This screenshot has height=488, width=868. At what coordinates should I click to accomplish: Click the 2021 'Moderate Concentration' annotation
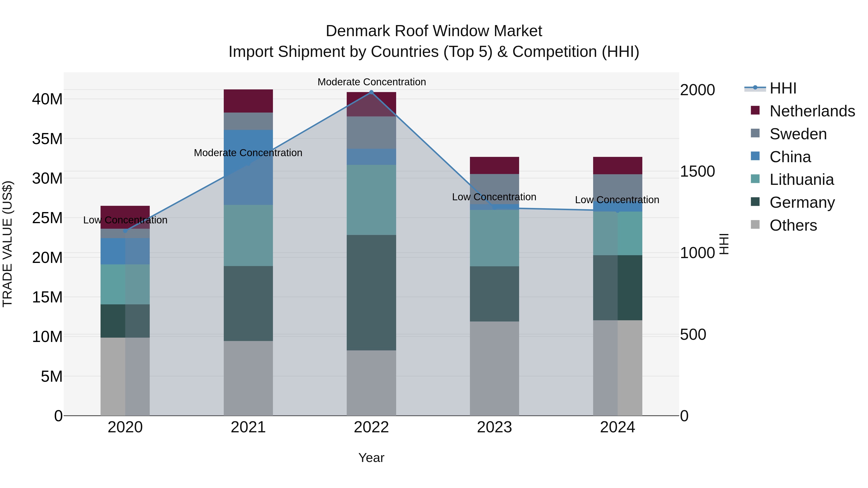(x=248, y=153)
